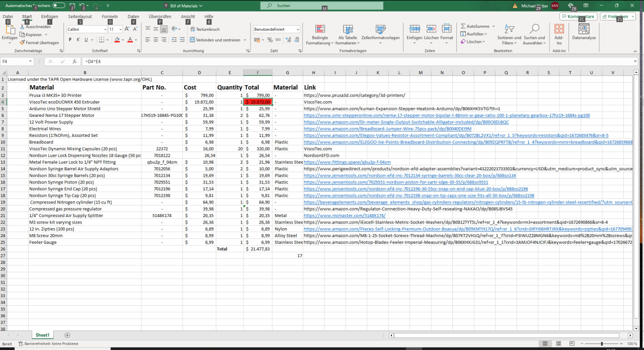Click the red font color A swatch
This screenshot has width=644, height=350.
coord(129,40)
